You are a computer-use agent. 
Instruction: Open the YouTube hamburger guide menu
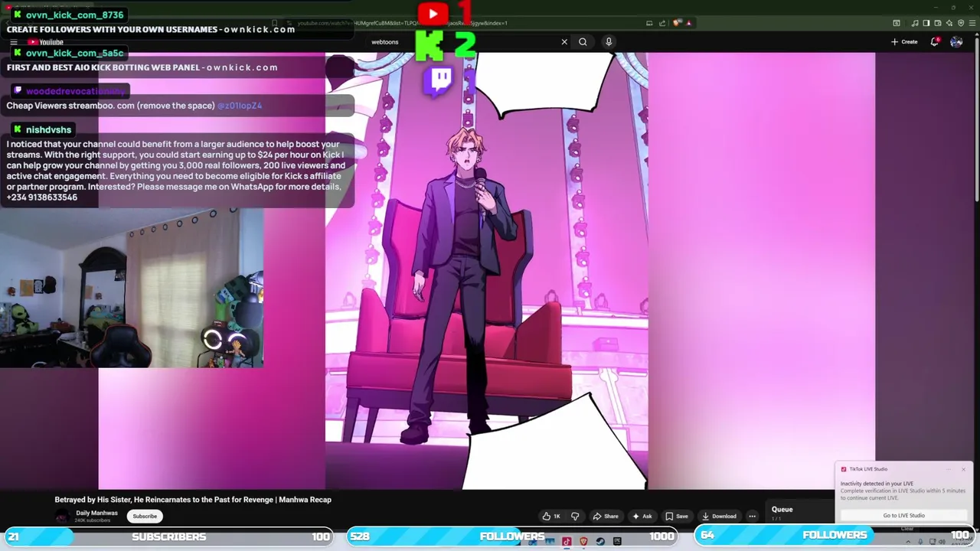tap(13, 42)
